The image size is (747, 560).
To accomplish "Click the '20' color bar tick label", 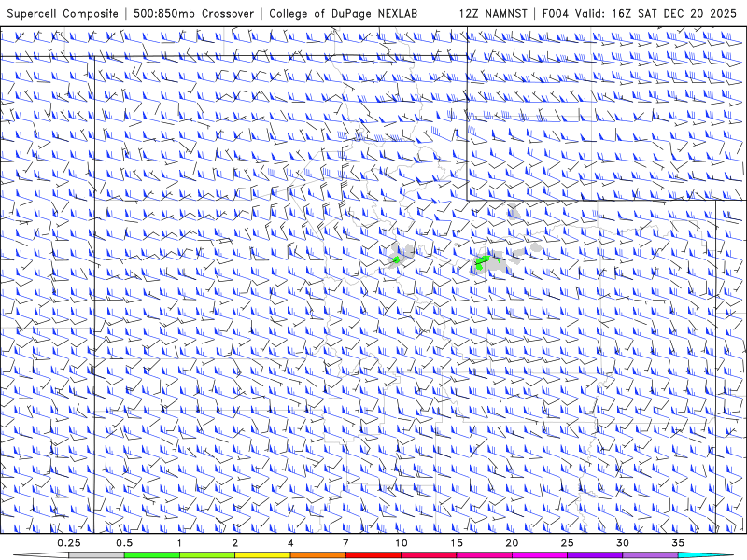I will pyautogui.click(x=512, y=543).
